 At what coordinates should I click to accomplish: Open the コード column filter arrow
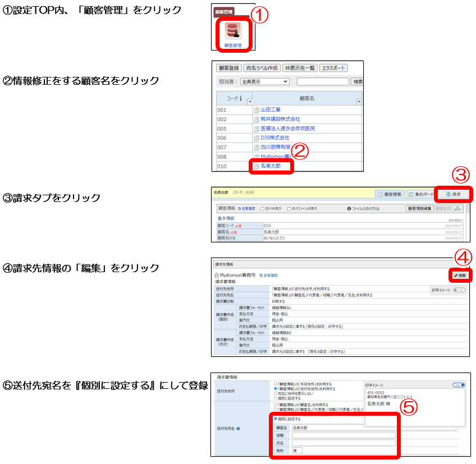point(250,102)
